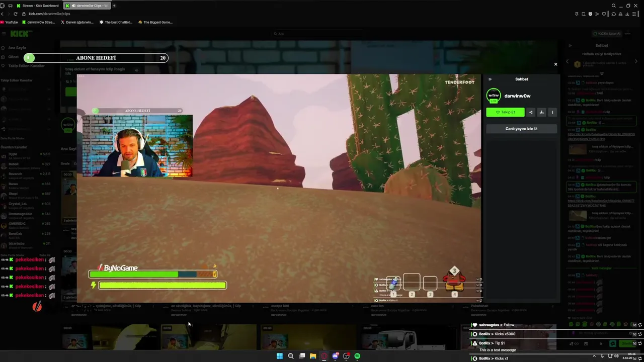Viewport: 644px width, 362px height.
Task: Switch to Stream - Kick Dashboard tab
Action: [38, 6]
